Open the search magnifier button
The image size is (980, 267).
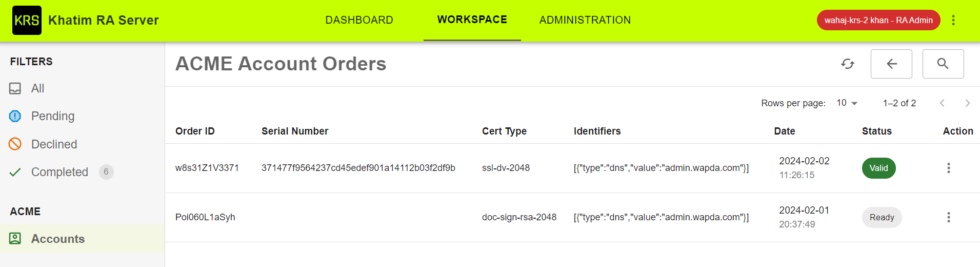[x=943, y=64]
